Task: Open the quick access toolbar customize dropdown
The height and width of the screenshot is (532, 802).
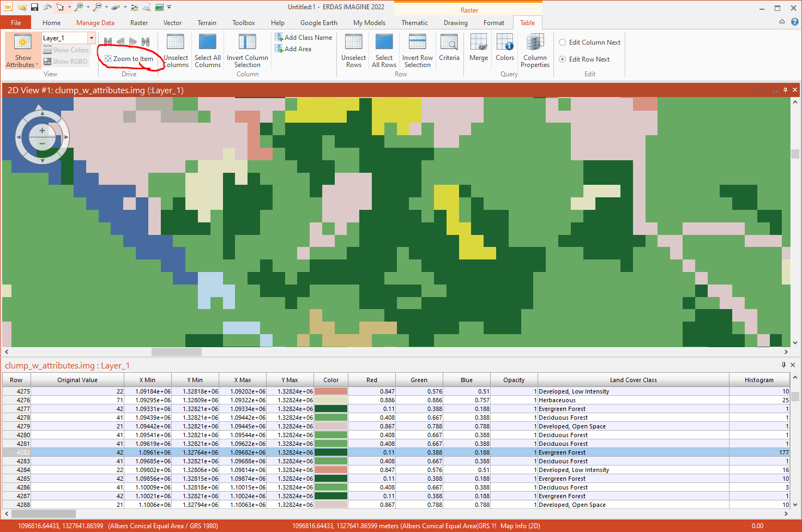Action: (168, 7)
